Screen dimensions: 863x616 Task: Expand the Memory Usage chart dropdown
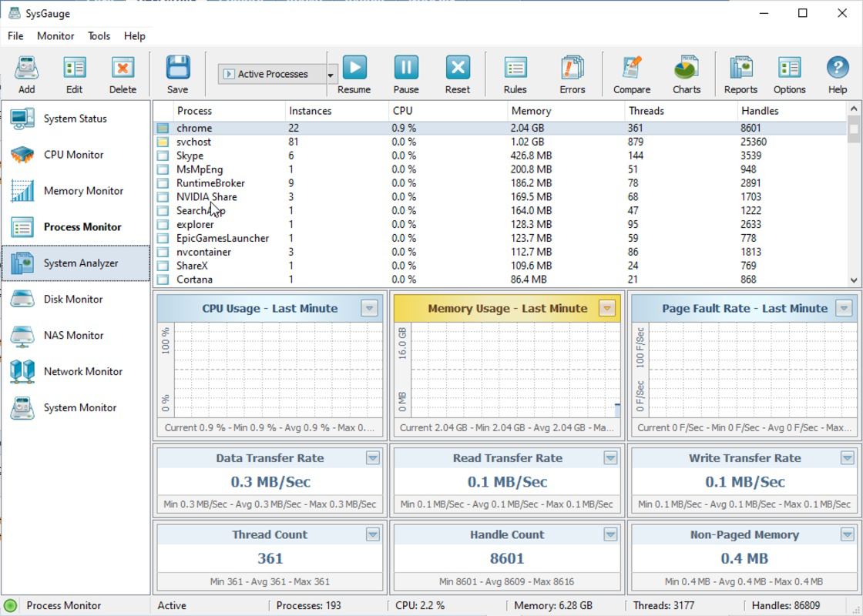coord(607,309)
